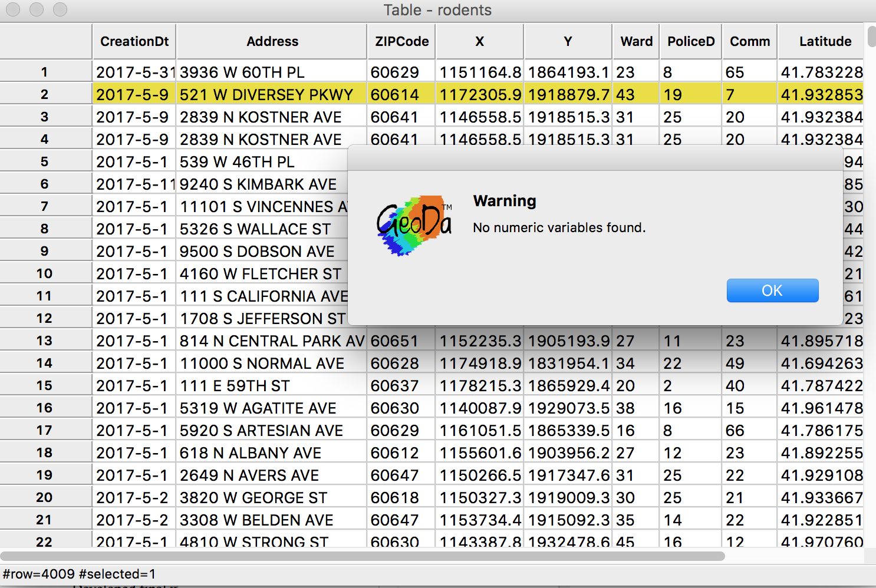Viewport: 876px width, 588px height.
Task: Sort table by the CreationDt column header
Action: click(134, 41)
